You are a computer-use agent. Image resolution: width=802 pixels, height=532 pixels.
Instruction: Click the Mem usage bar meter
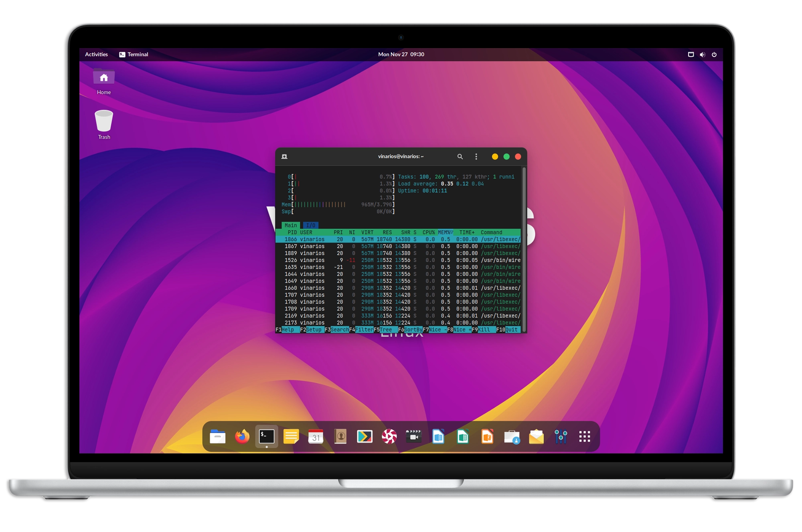(x=338, y=205)
